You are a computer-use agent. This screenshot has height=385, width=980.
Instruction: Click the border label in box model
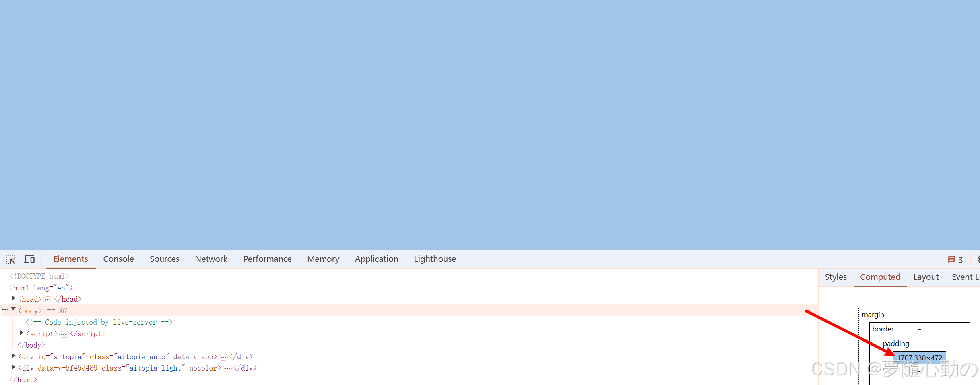(883, 329)
